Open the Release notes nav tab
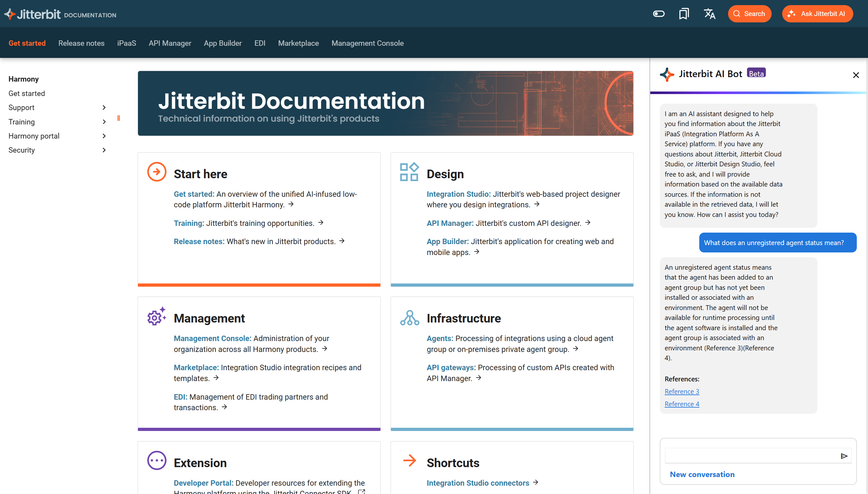Image resolution: width=868 pixels, height=494 pixels. (81, 43)
